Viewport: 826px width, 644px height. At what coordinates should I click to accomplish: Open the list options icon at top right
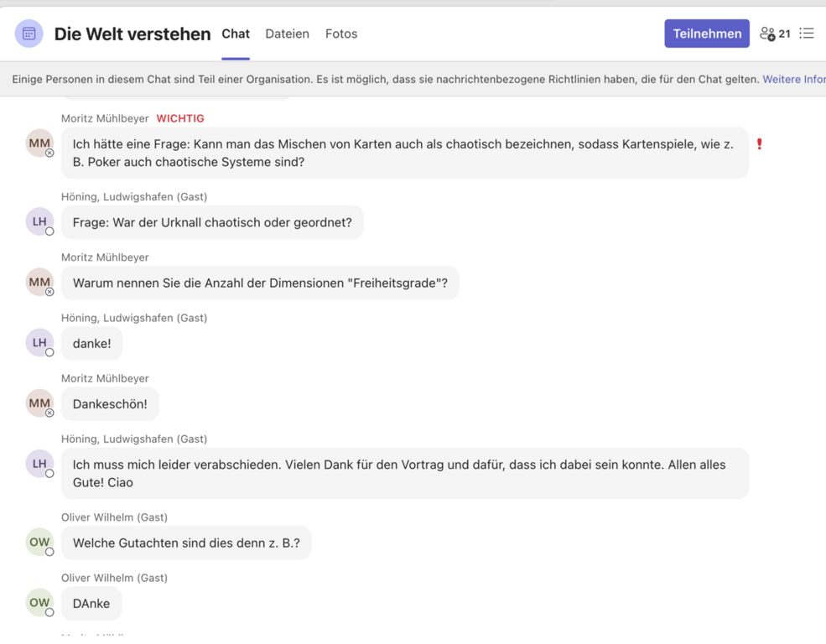pos(807,34)
